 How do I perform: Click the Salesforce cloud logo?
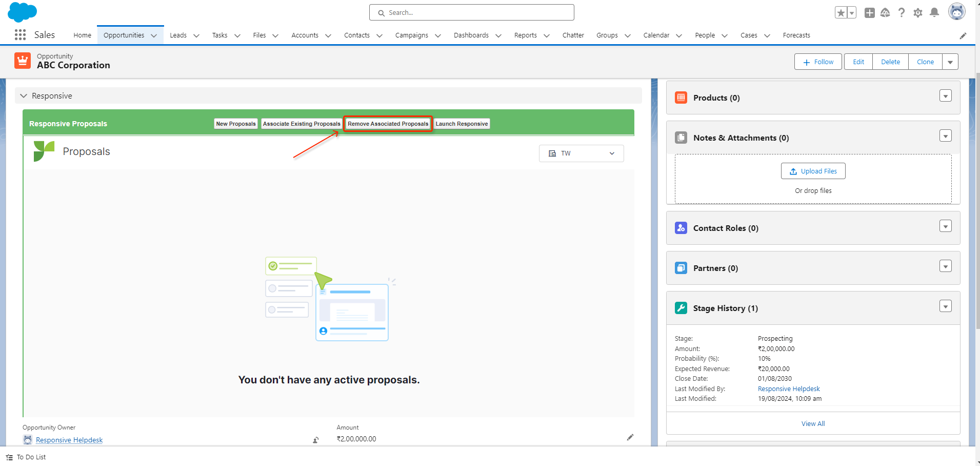22,12
